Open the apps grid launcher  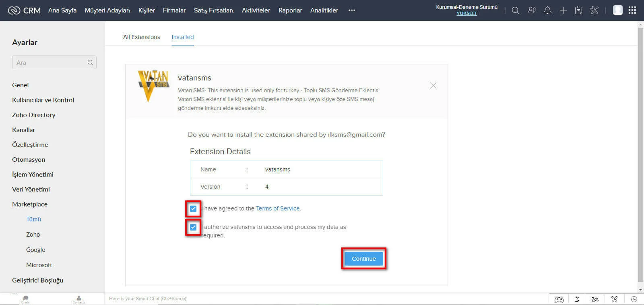[632, 10]
